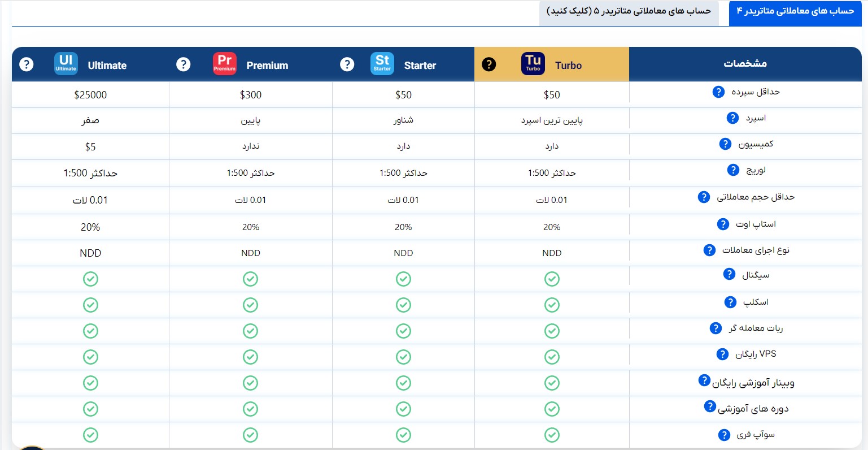This screenshot has height=450, width=868.
Task: Click the help icon next to استاپ اوت
Action: pyautogui.click(x=723, y=224)
